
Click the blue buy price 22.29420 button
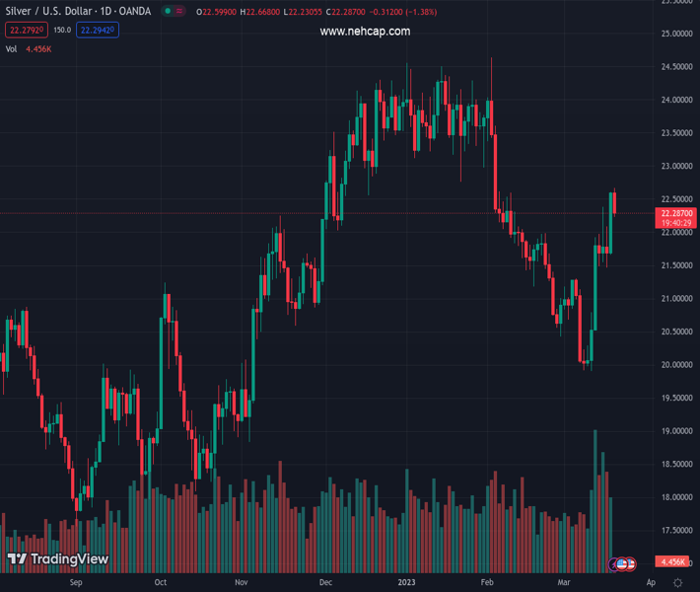tap(98, 30)
